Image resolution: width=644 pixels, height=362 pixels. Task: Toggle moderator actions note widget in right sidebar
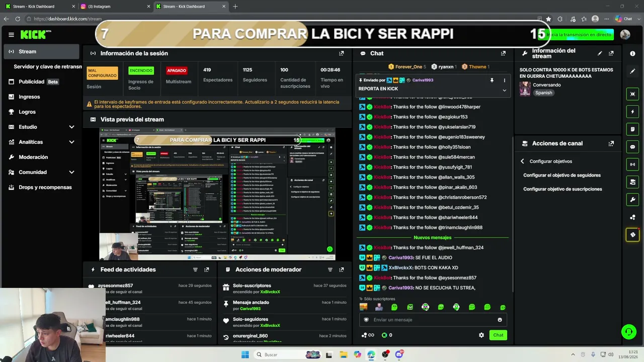633,129
